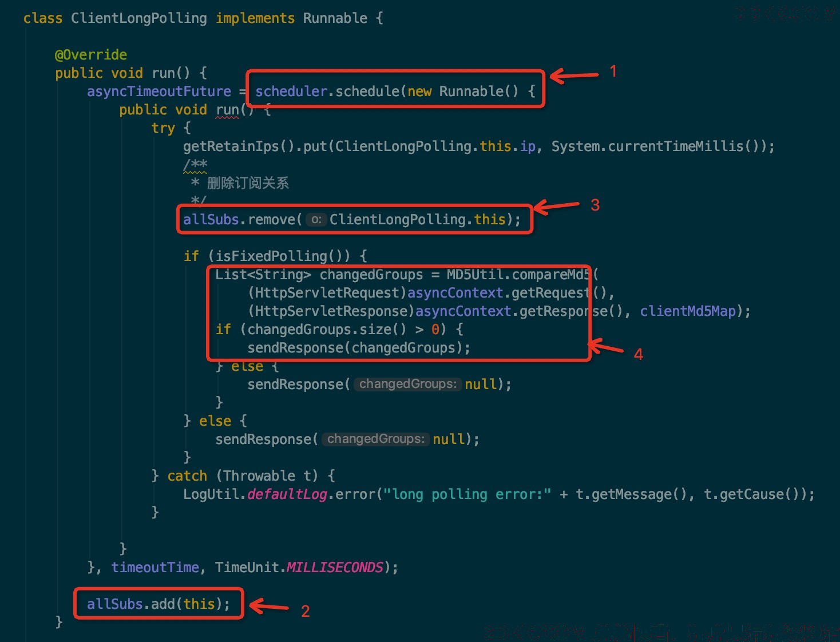This screenshot has width=840, height=642.
Task: Click Runnable after the implements keyword
Action: pos(335,18)
